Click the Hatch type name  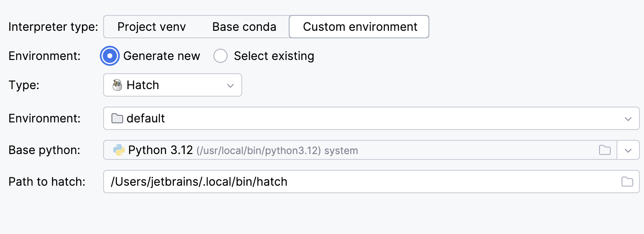[x=143, y=85]
